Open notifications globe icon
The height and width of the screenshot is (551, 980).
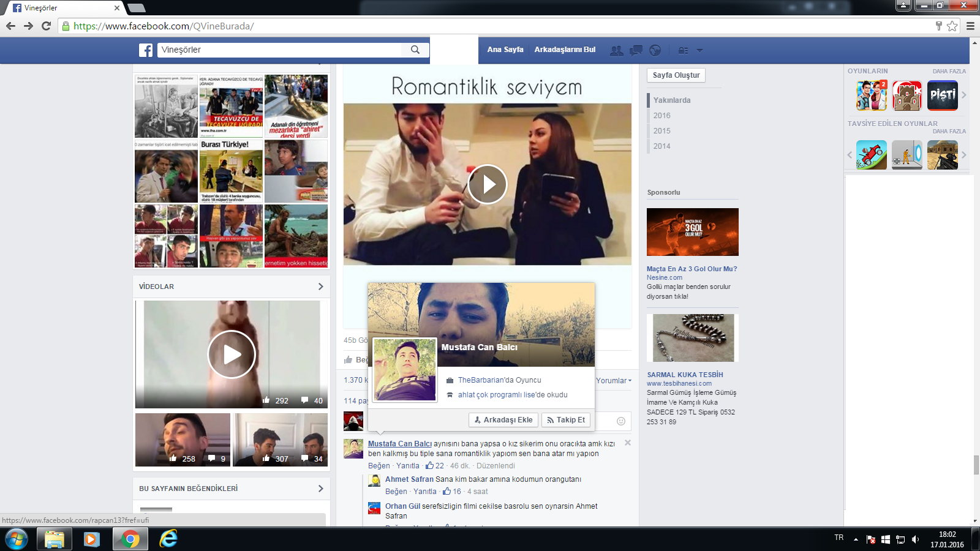point(655,50)
